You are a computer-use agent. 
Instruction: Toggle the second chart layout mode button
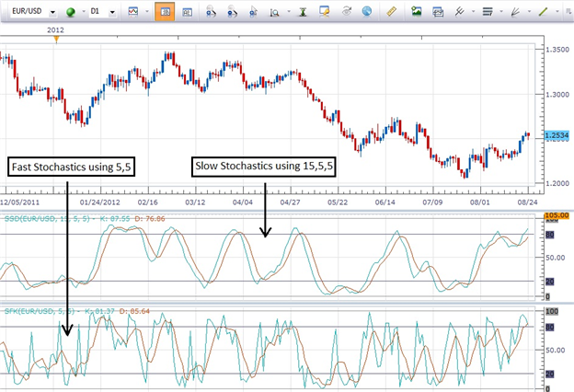187,12
